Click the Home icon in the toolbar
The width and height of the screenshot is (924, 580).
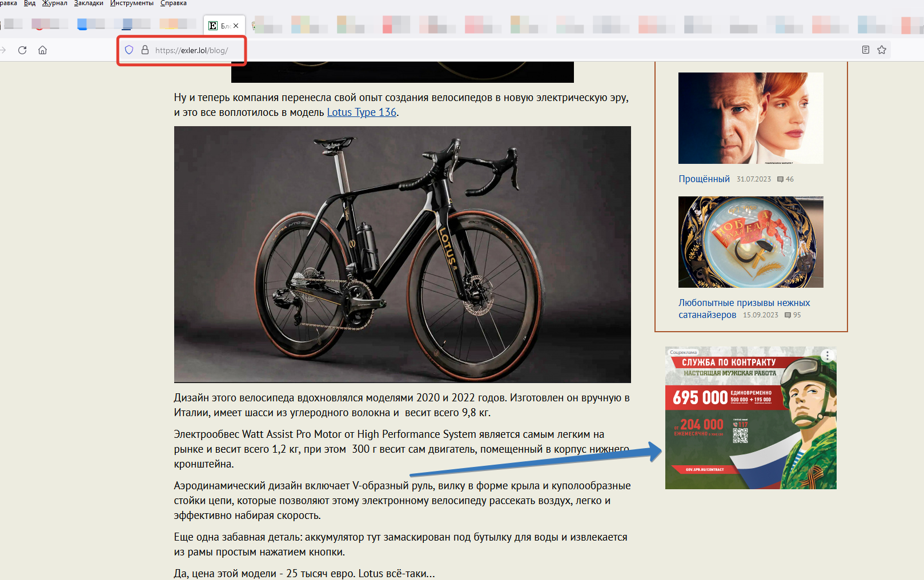click(x=42, y=50)
